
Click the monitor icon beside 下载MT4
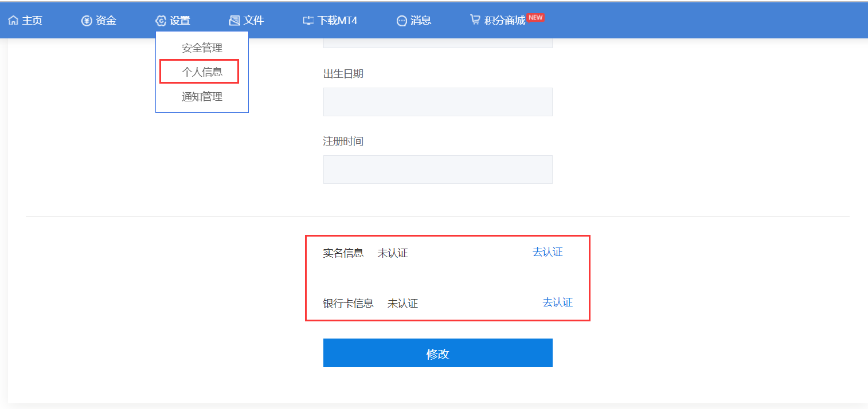308,21
